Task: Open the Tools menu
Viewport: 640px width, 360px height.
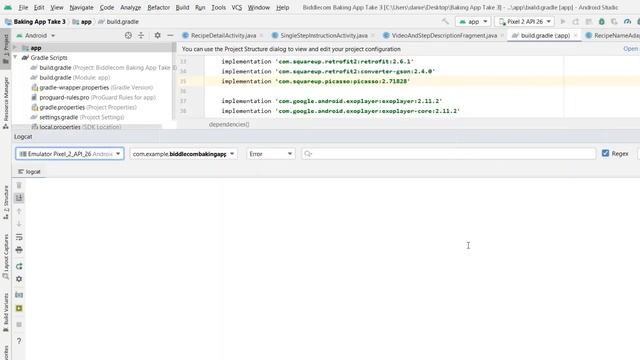Action: (x=218, y=7)
